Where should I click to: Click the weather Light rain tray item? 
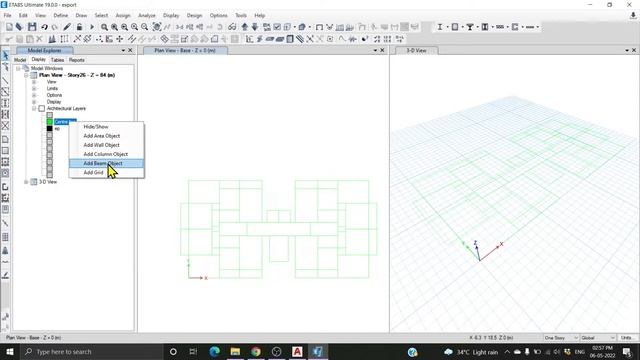tap(471, 352)
